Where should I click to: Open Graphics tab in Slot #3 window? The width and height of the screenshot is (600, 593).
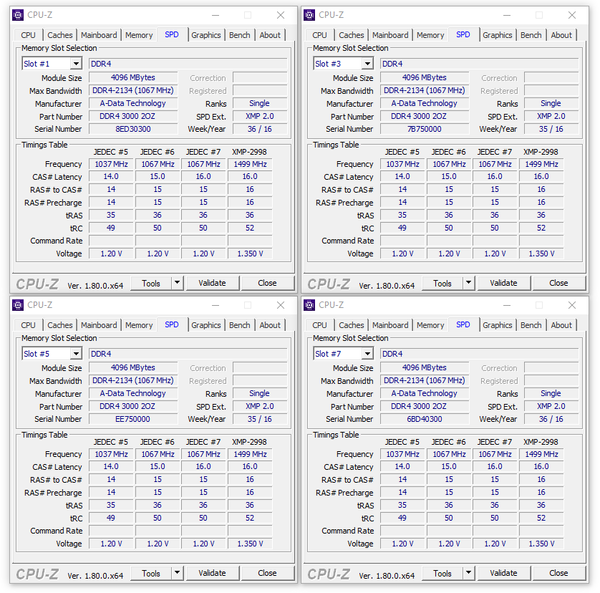click(497, 35)
